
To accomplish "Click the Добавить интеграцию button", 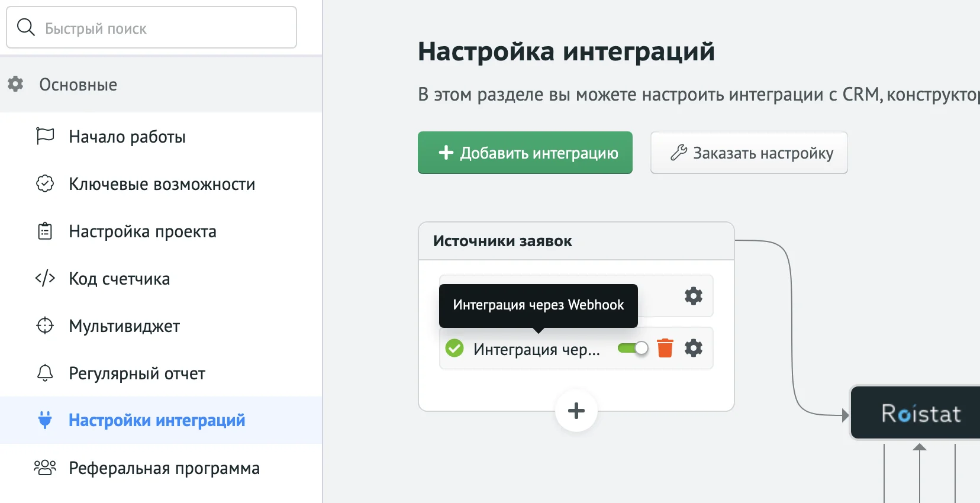I will click(x=525, y=153).
